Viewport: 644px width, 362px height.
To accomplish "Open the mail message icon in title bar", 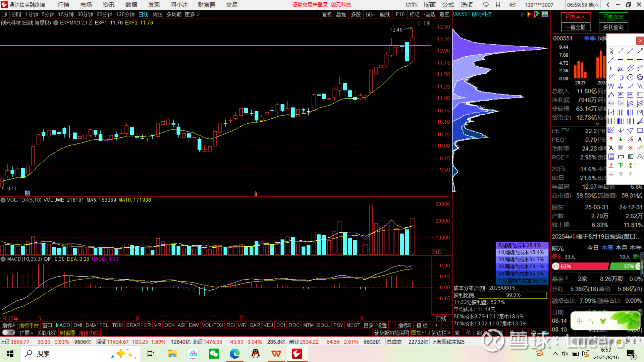I will [512, 5].
